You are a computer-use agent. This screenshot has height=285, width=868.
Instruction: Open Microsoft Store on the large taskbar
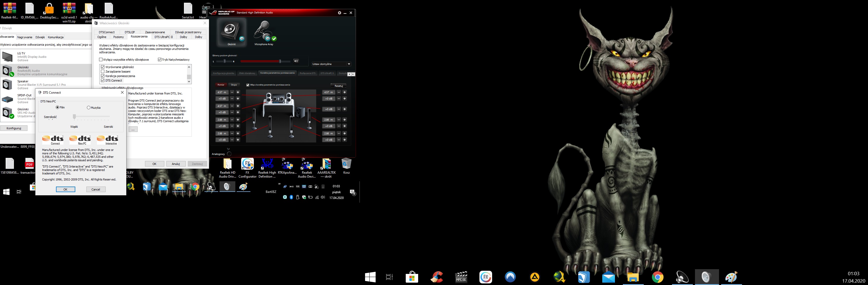click(412, 277)
